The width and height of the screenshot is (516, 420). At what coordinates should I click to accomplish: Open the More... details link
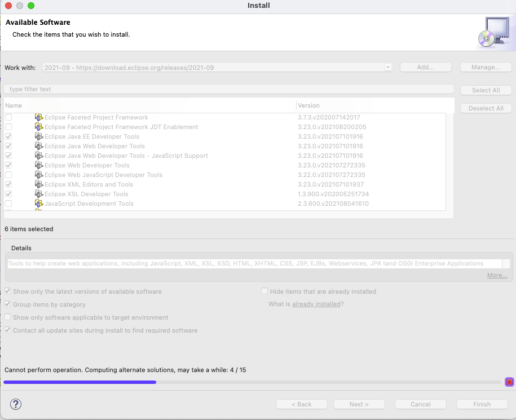497,275
